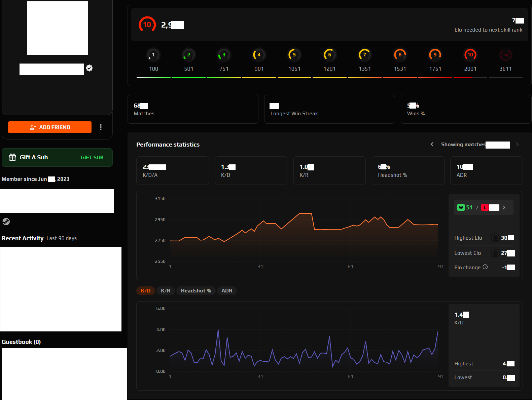Select the K/D chart tab
Viewport: 532px width, 400px height.
click(x=145, y=291)
